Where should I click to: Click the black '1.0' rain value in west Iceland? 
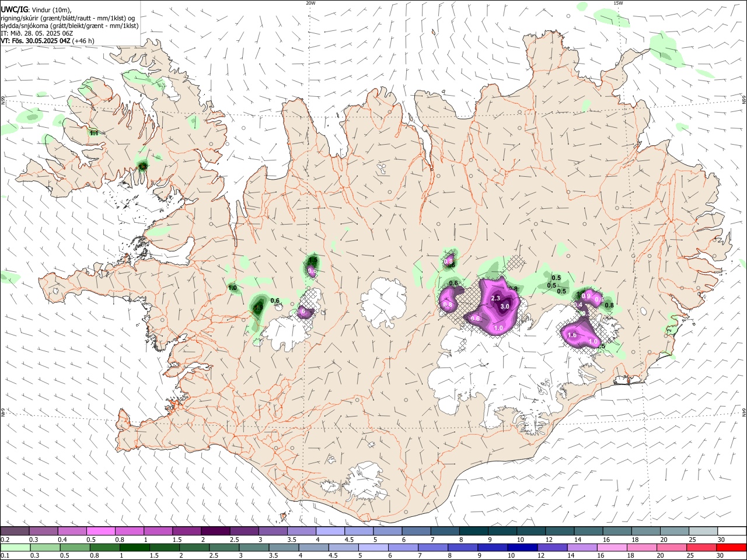point(232,288)
